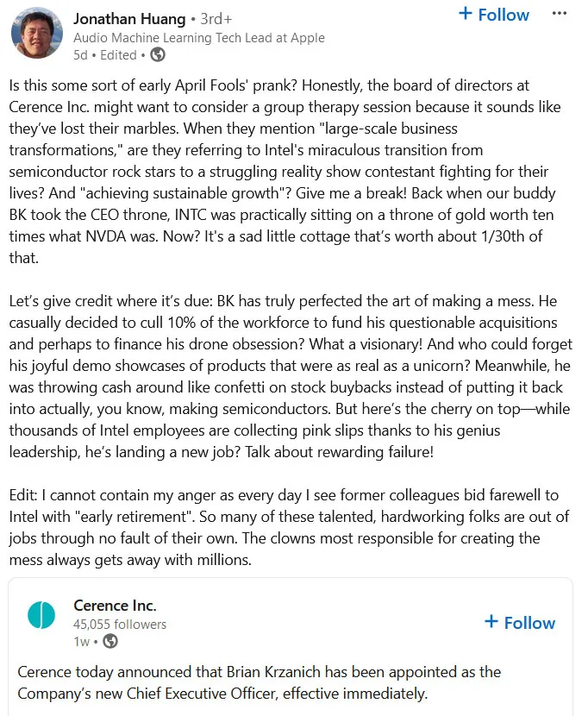Follow Cerence Inc.
This screenshot has height=716, width=588.
pyautogui.click(x=520, y=623)
